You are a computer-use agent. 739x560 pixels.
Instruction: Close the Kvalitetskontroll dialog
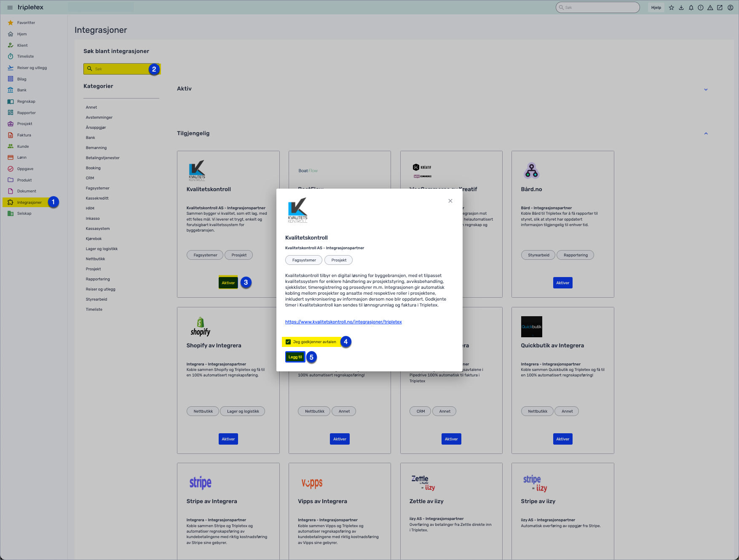tap(450, 201)
